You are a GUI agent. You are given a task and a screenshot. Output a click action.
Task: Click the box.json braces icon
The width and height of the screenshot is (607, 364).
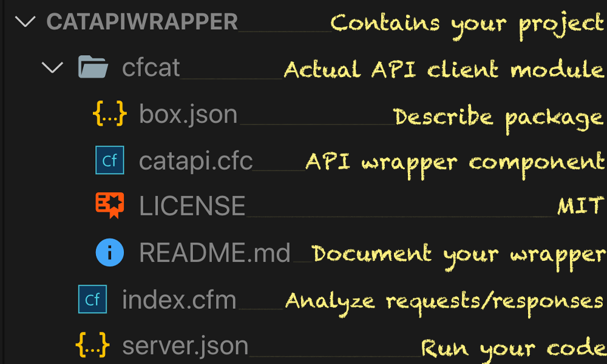coord(109,113)
